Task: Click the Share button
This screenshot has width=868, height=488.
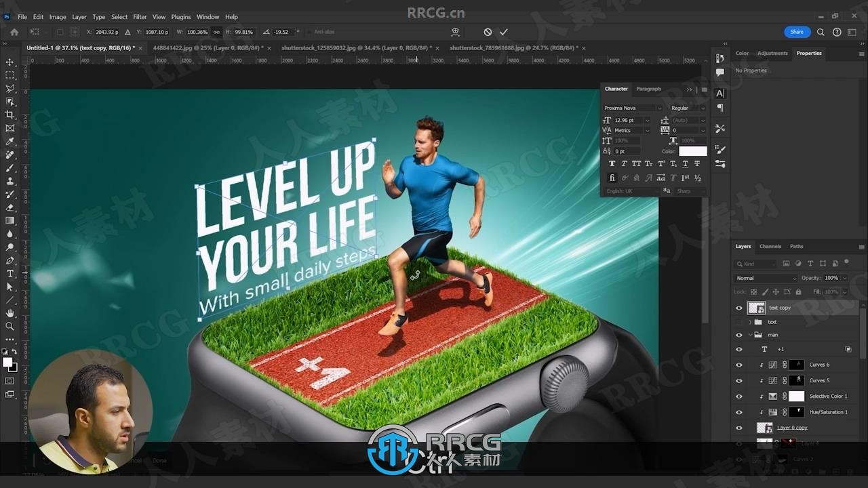Action: [797, 32]
